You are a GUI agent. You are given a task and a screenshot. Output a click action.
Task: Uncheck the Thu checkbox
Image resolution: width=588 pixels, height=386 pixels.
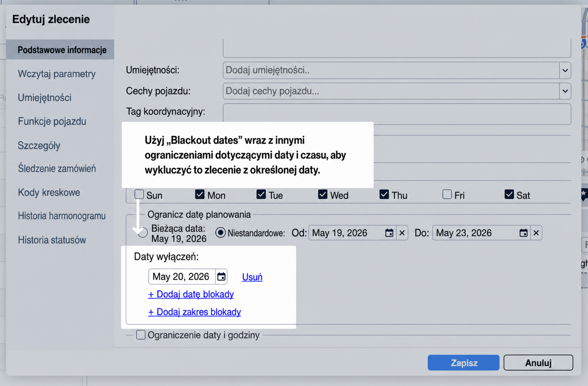pyautogui.click(x=384, y=194)
